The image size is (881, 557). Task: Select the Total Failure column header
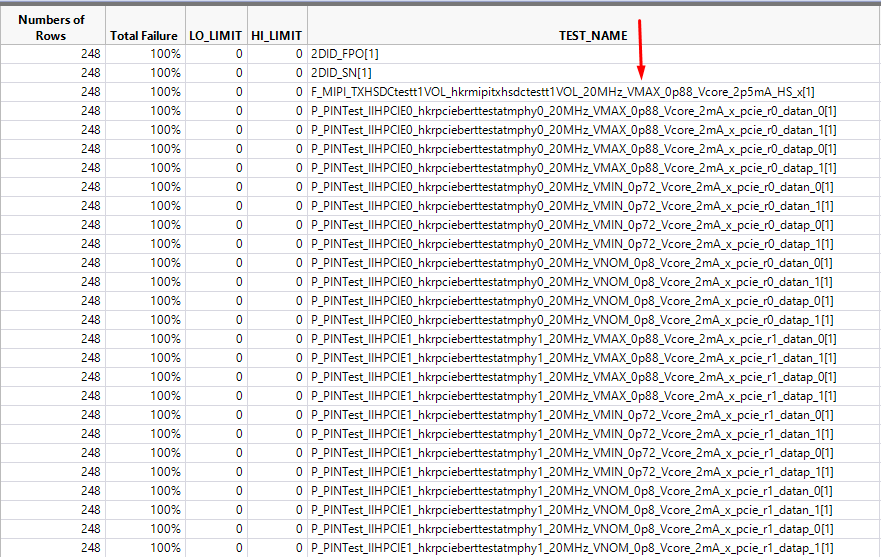pos(145,26)
